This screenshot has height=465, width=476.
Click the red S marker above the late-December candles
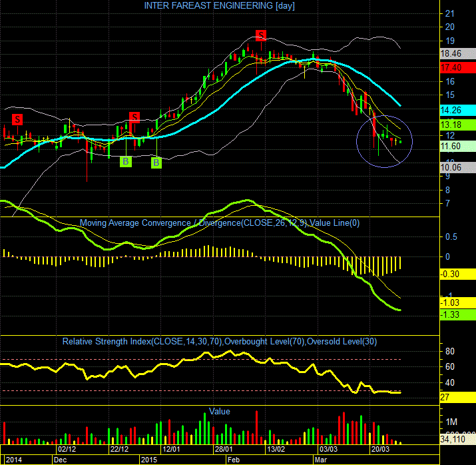[x=134, y=117]
